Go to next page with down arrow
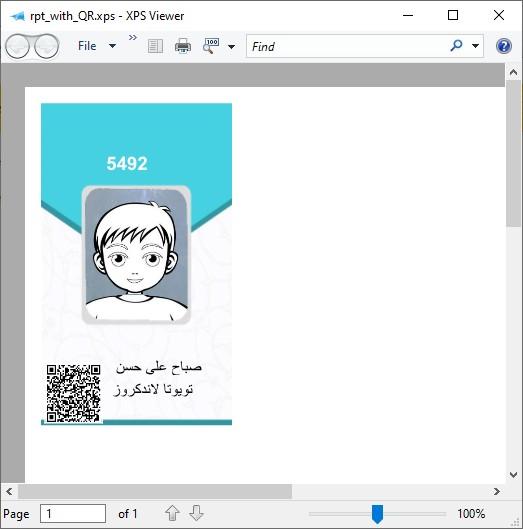The height and width of the screenshot is (529, 523). [x=196, y=513]
